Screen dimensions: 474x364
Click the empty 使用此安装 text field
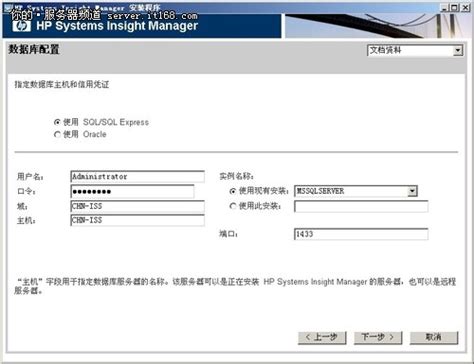(361, 206)
